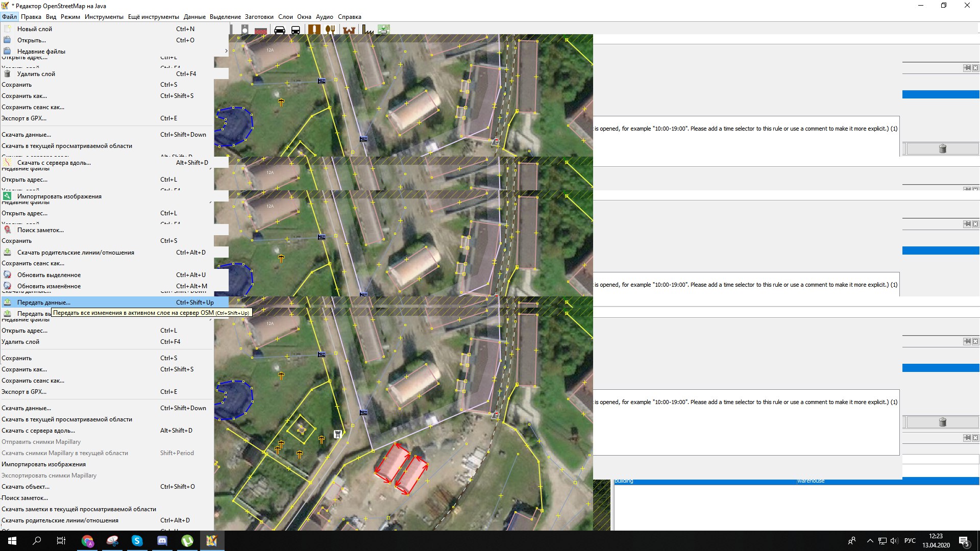Image resolution: width=980 pixels, height=551 pixels.
Task: Choose Обновить выделенное menu entry
Action: pyautogui.click(x=114, y=275)
